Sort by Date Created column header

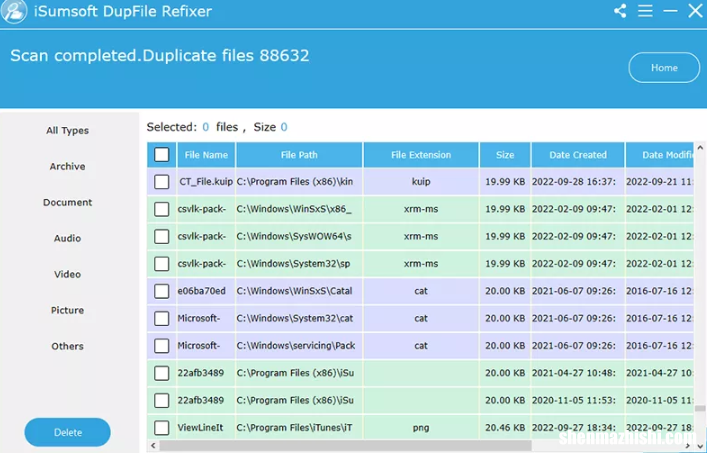pyautogui.click(x=578, y=155)
